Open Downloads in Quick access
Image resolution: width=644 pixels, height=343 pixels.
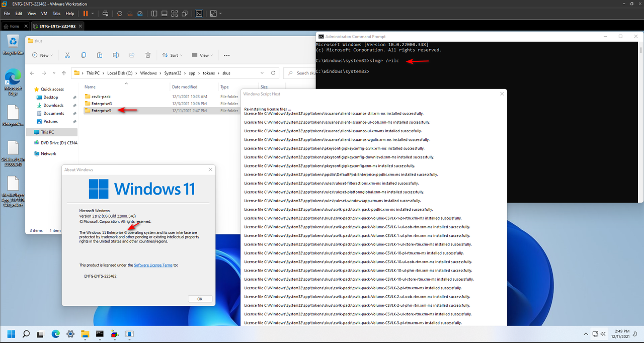click(x=53, y=105)
